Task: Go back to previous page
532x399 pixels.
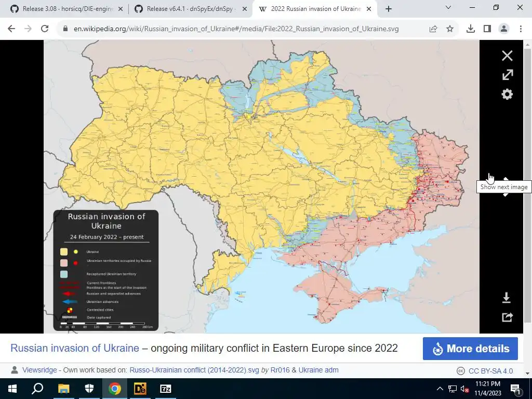Action: 11,29
